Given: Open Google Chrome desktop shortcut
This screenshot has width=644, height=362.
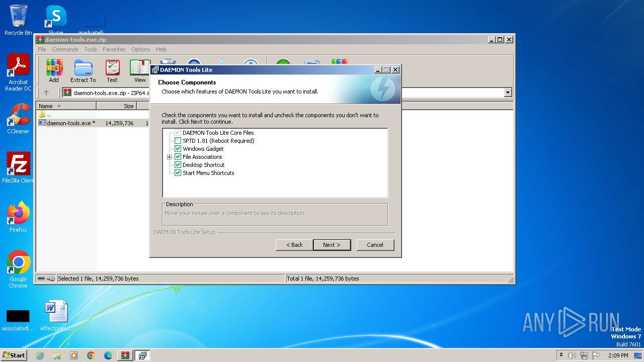Looking at the screenshot, I should (18, 269).
